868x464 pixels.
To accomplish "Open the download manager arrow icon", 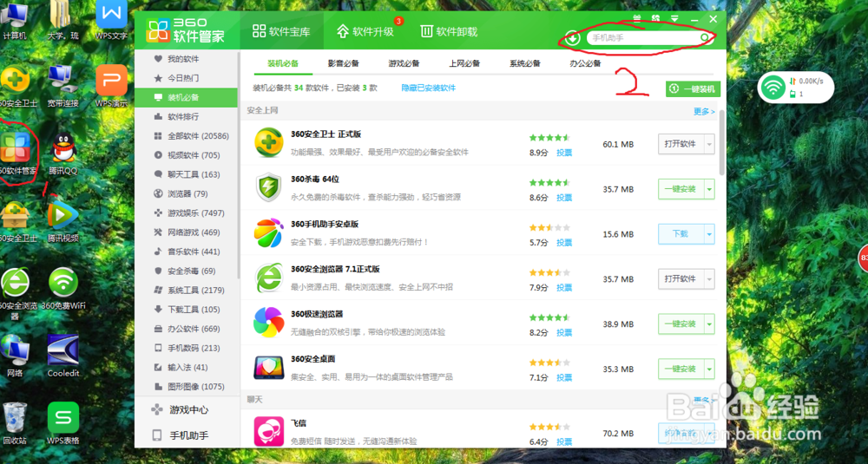I will (x=572, y=37).
